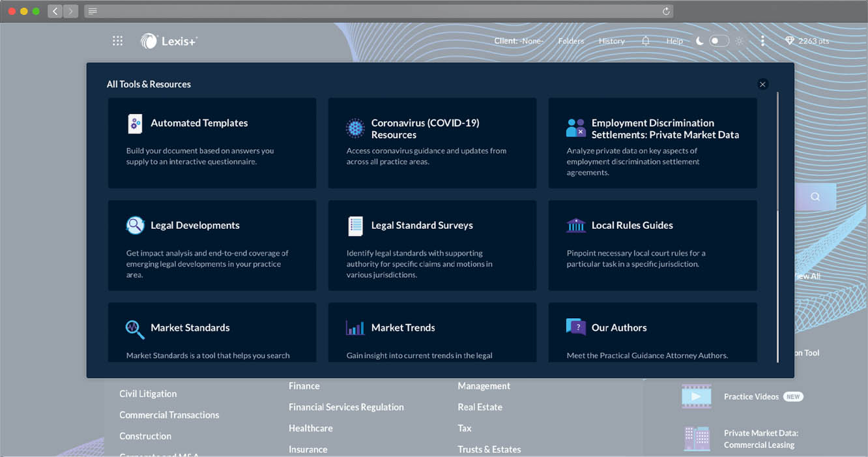Open the three-dot more options menu
The image size is (868, 457).
tap(762, 41)
